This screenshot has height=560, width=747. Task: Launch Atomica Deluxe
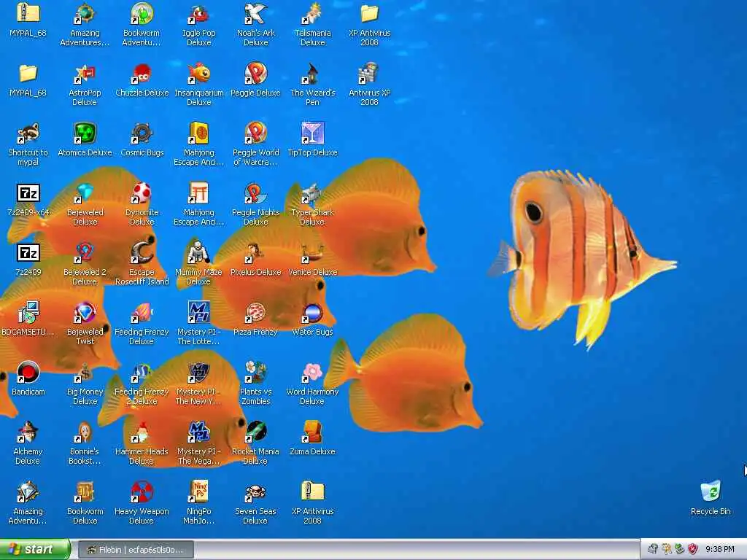click(85, 140)
